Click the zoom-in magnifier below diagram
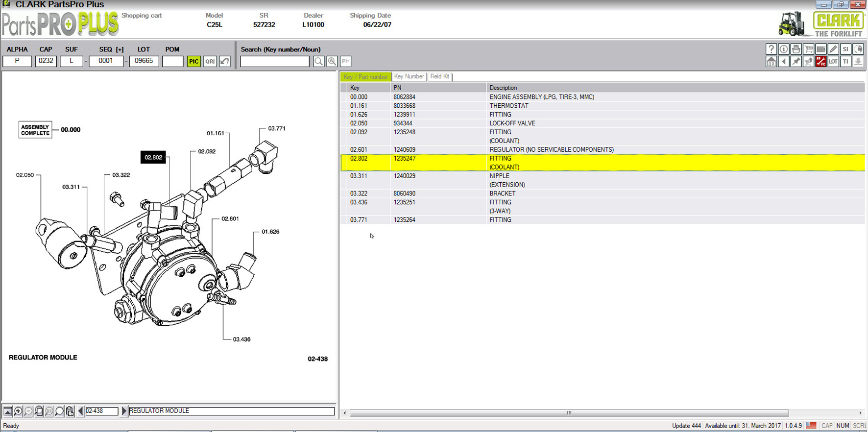The width and height of the screenshot is (868, 432). pos(18,411)
